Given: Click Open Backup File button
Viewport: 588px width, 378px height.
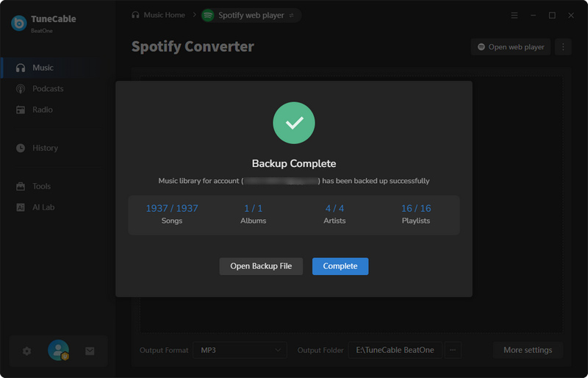Looking at the screenshot, I should [261, 266].
